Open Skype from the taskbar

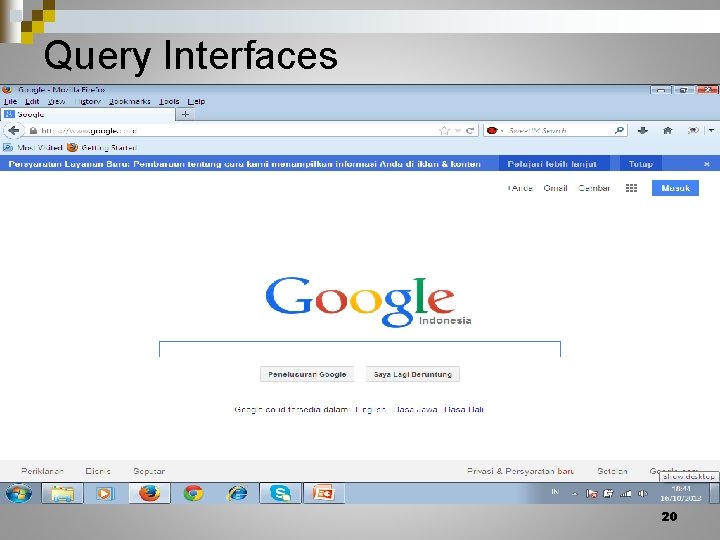(280, 494)
